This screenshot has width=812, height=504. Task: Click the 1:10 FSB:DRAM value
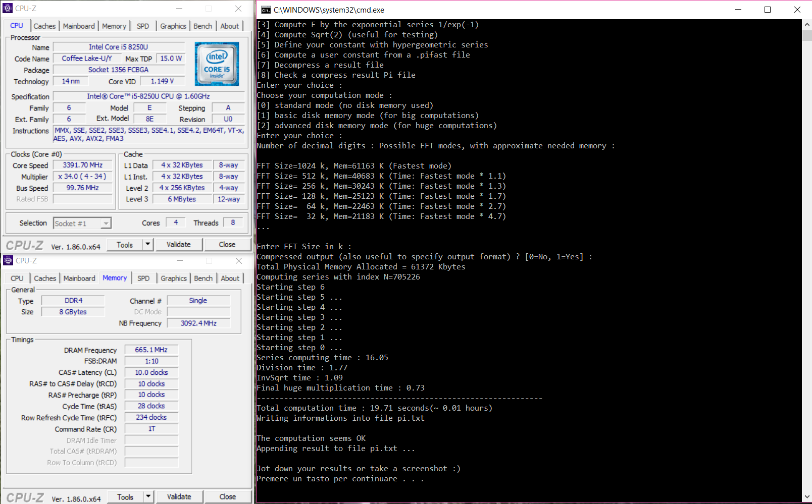point(151,361)
